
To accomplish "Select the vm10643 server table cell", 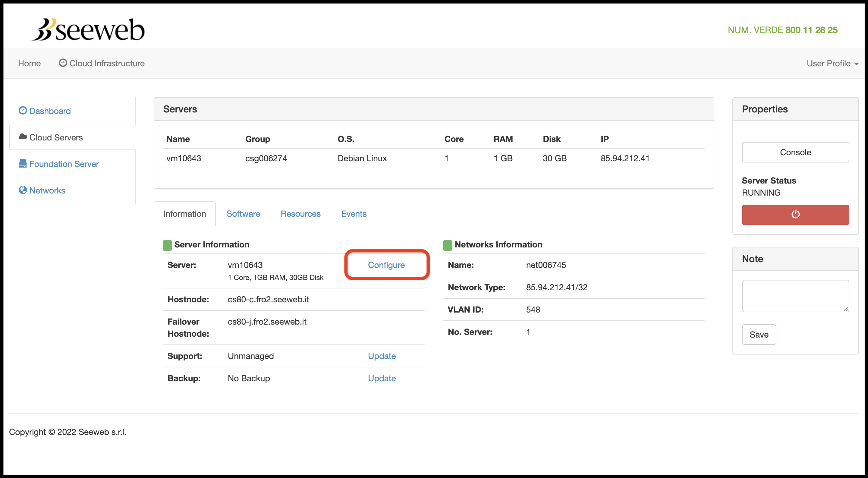I will (x=184, y=158).
